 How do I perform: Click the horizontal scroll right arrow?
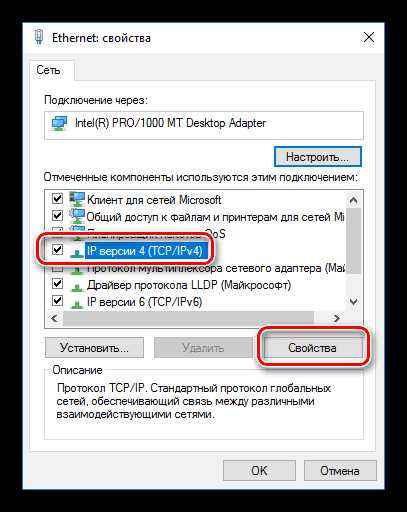coord(337,319)
